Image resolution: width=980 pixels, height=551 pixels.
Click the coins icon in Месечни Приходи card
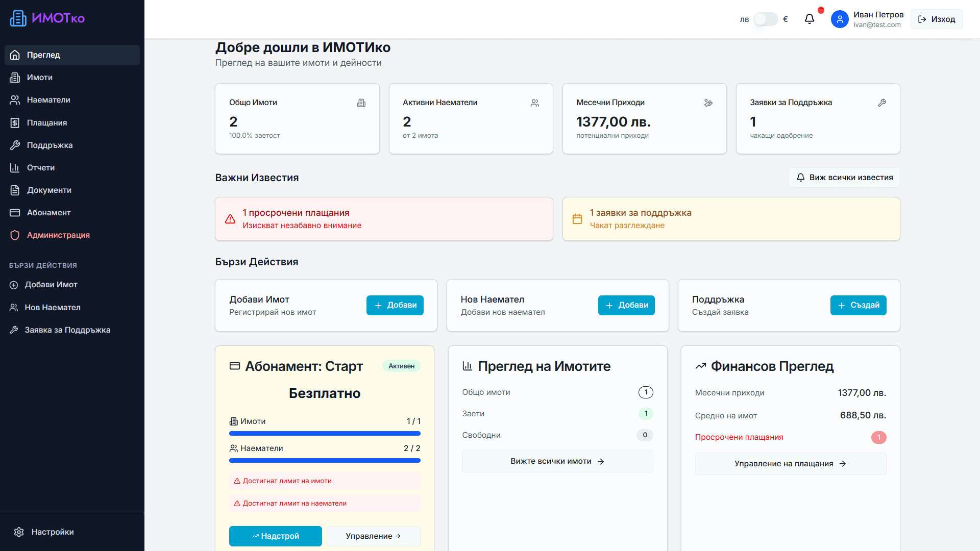tap(708, 103)
